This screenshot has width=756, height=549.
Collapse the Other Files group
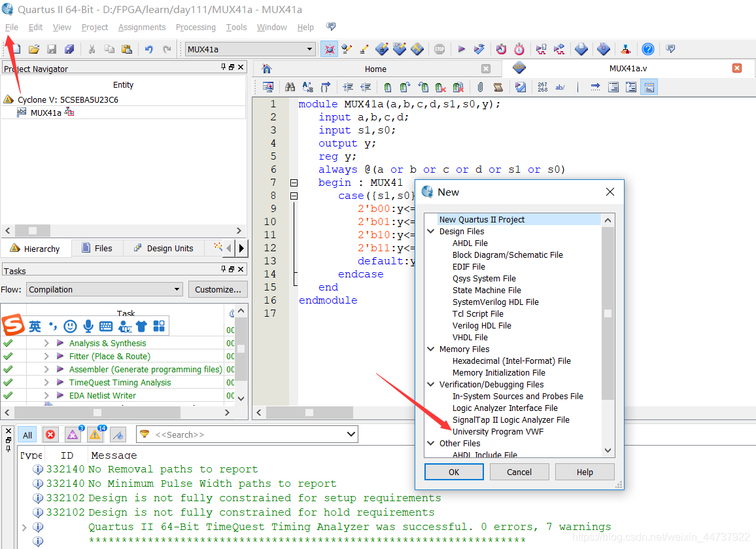click(431, 443)
